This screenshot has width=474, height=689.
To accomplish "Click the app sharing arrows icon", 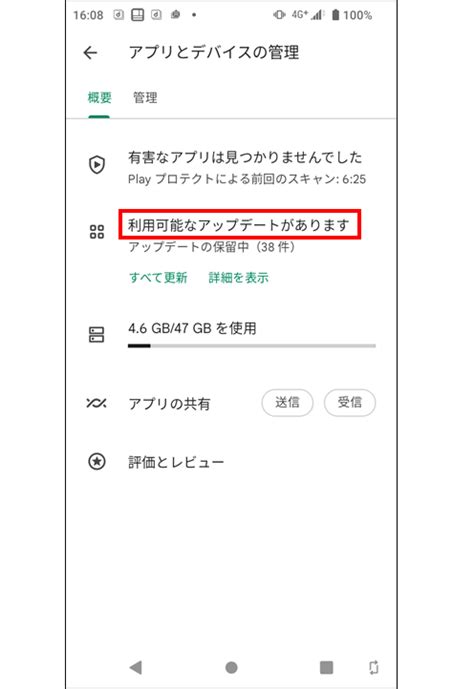I will click(x=97, y=403).
